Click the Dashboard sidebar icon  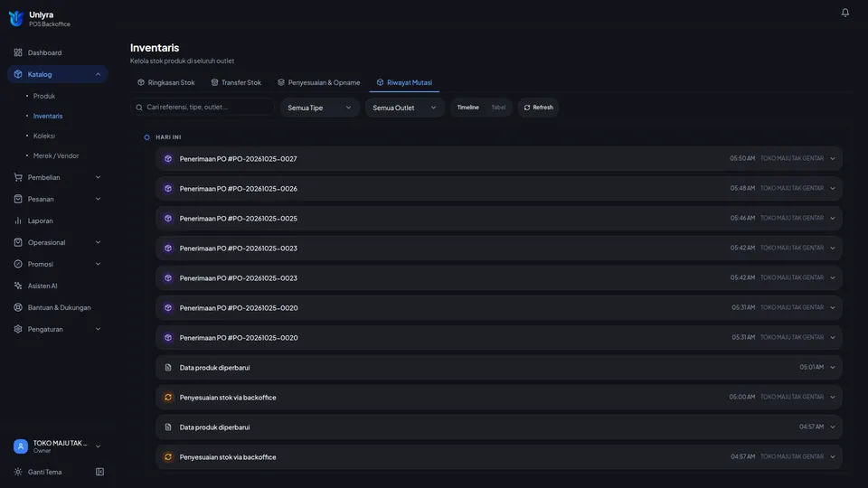(x=18, y=52)
